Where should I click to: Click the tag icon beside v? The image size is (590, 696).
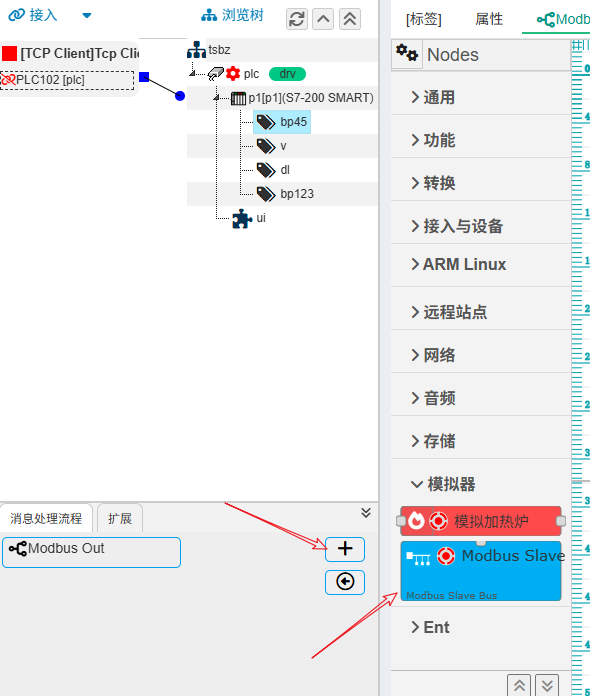pyautogui.click(x=266, y=146)
